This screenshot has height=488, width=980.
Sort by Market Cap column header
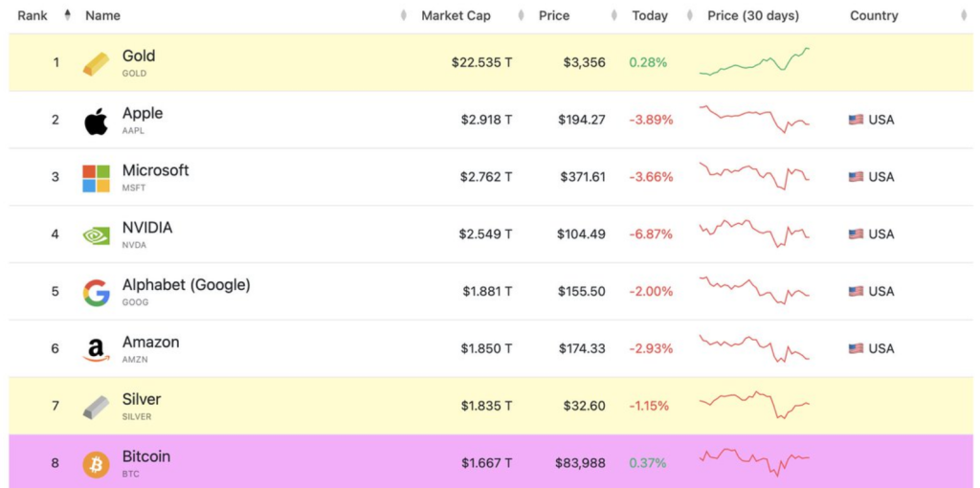(456, 15)
